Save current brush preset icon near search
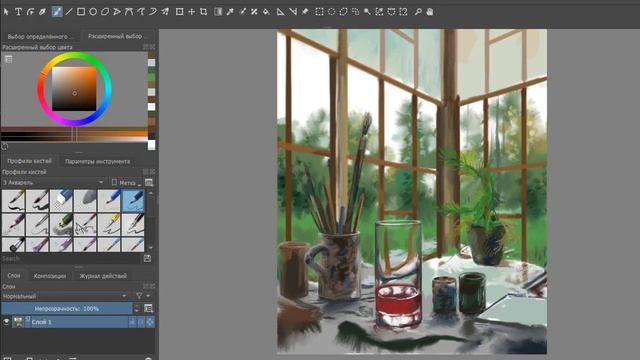Screen dimensions: 640x360 pos(147,258)
